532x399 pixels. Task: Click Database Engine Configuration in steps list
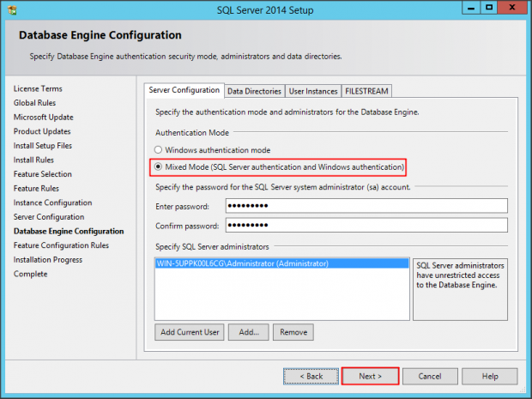coord(69,231)
